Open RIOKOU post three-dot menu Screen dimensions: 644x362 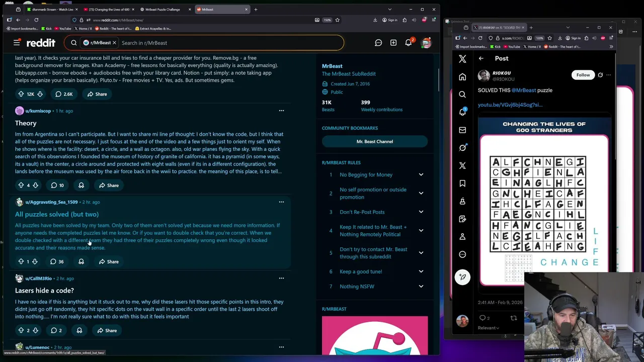click(608, 75)
